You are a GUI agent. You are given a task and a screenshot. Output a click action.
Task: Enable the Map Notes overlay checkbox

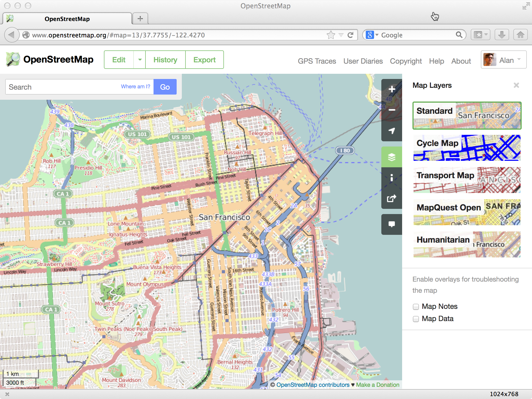click(416, 307)
